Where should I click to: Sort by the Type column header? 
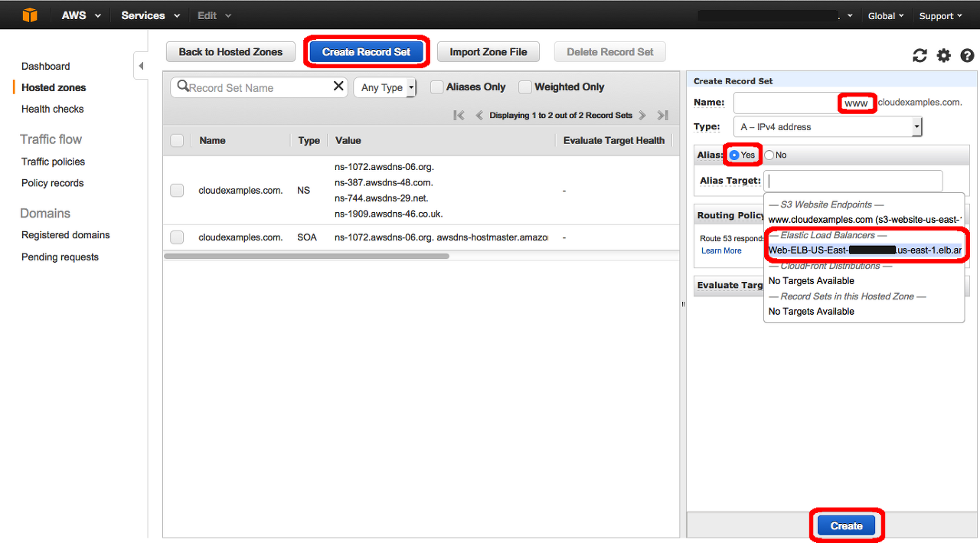(309, 140)
